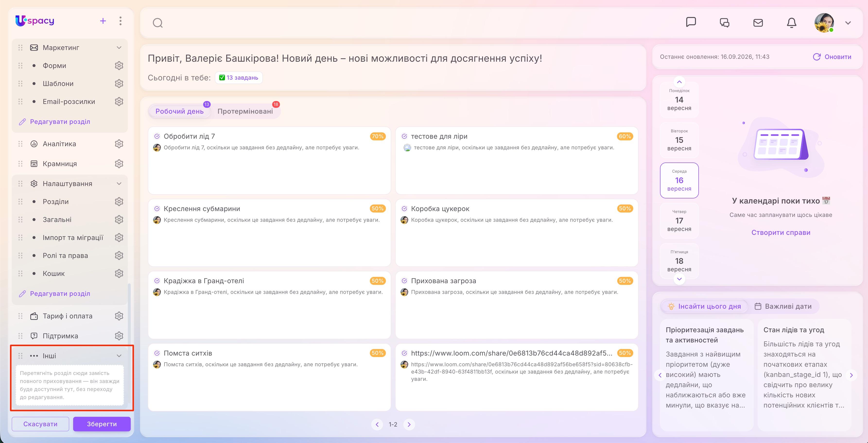Open the gear settings for Крамниця section
The height and width of the screenshot is (443, 868).
[119, 164]
